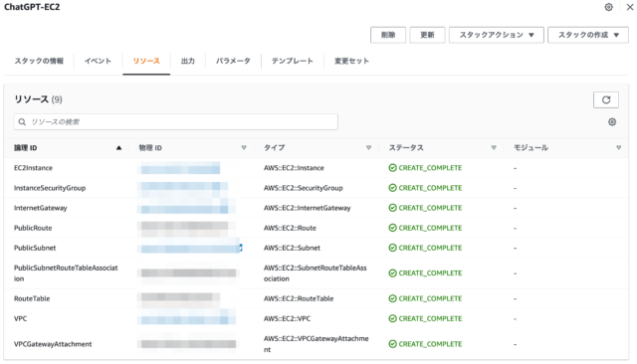
Task: Open the スタックの作成 dropdown
Action: [x=588, y=35]
